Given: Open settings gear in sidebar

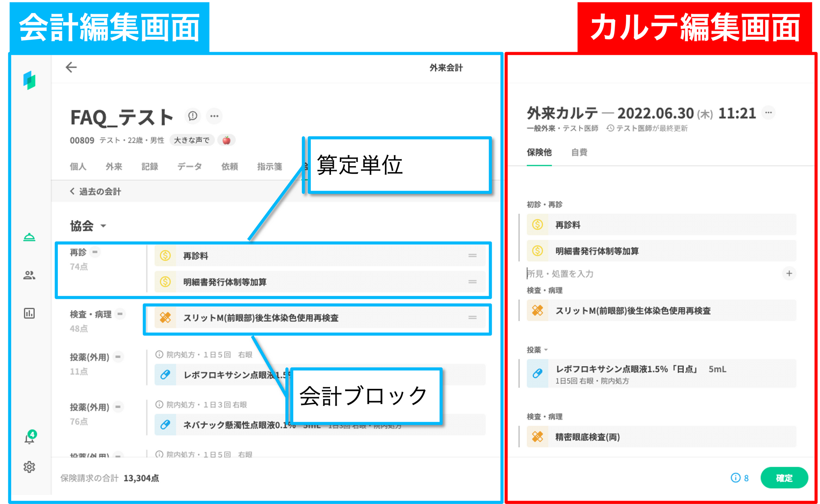Looking at the screenshot, I should pyautogui.click(x=29, y=467).
